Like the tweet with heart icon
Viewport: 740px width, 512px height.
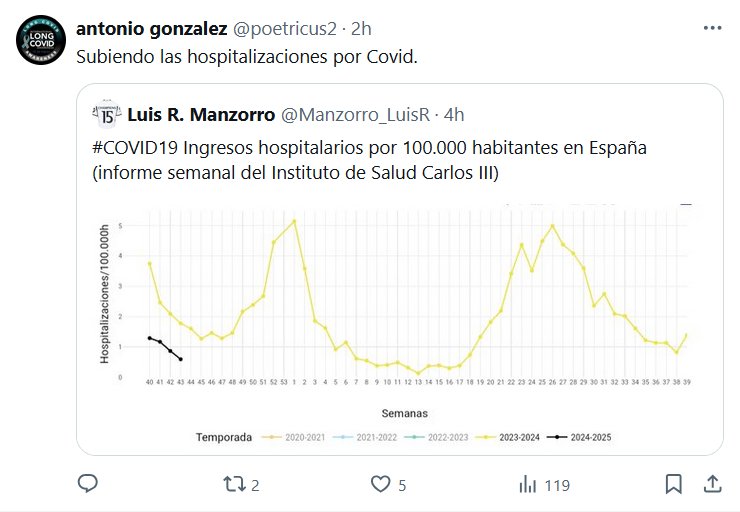pyautogui.click(x=380, y=485)
